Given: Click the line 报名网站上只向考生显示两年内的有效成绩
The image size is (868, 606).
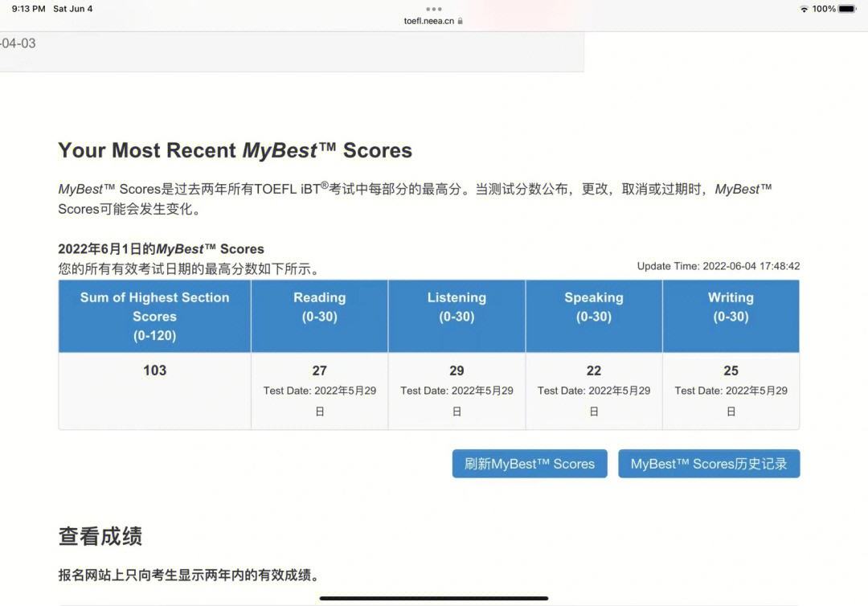Looking at the screenshot, I should [190, 575].
